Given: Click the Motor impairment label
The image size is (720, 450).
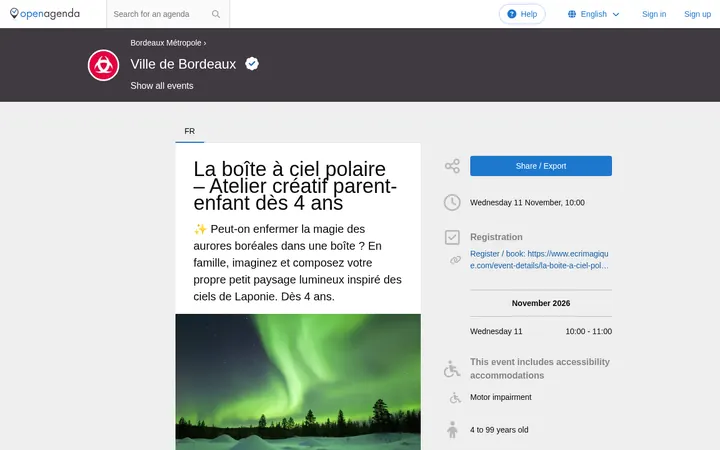Looking at the screenshot, I should coord(501,397).
